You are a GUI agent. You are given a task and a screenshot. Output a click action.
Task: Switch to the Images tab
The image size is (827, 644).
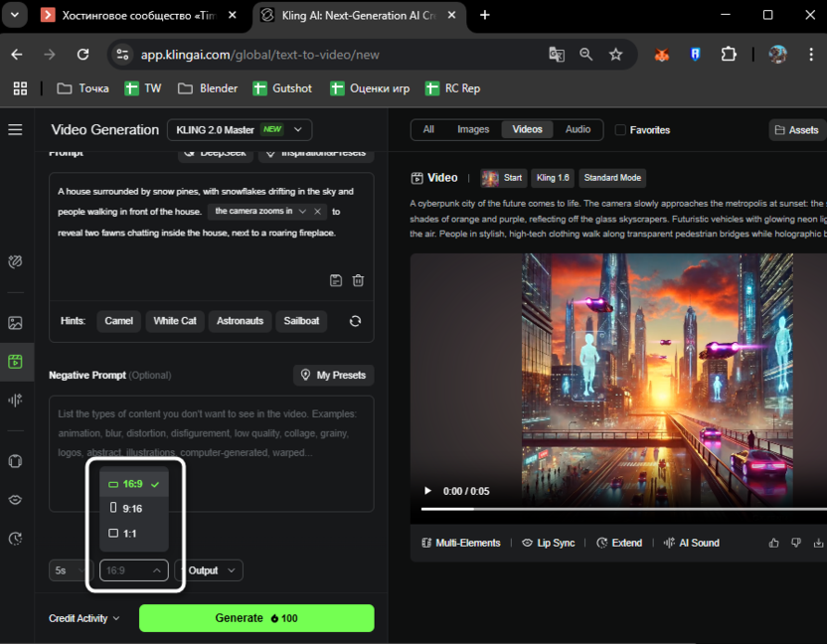[x=473, y=129]
